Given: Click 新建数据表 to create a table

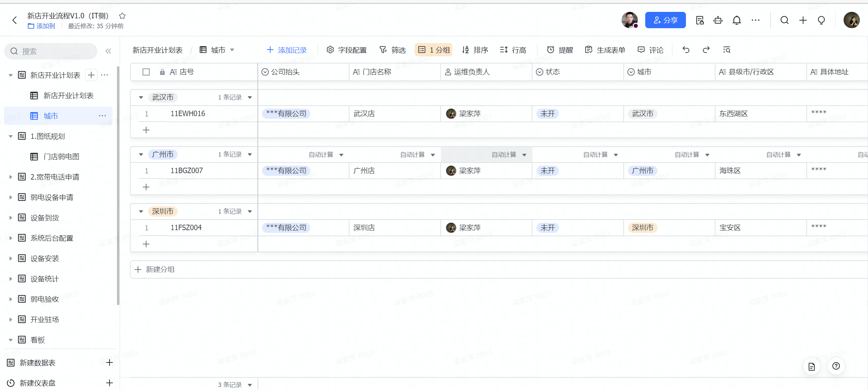Looking at the screenshot, I should (38, 363).
